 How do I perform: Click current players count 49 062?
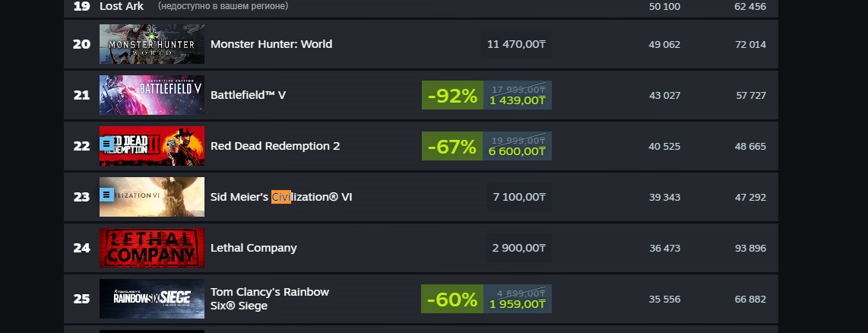point(664,44)
